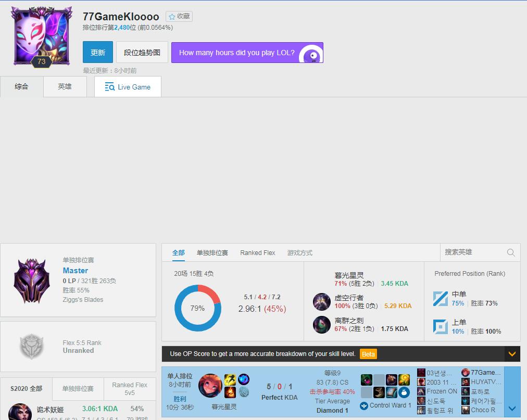Image resolution: width=527 pixels, height=420 pixels.
Task: Select the 单独排位赛 tab in S2020 panel
Action: [78, 389]
